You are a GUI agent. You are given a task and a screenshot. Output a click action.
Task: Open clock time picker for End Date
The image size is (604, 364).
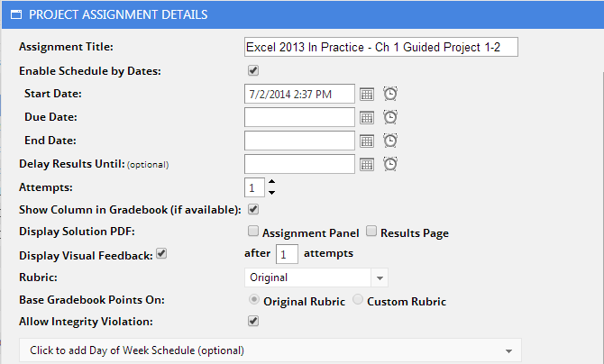pyautogui.click(x=390, y=141)
